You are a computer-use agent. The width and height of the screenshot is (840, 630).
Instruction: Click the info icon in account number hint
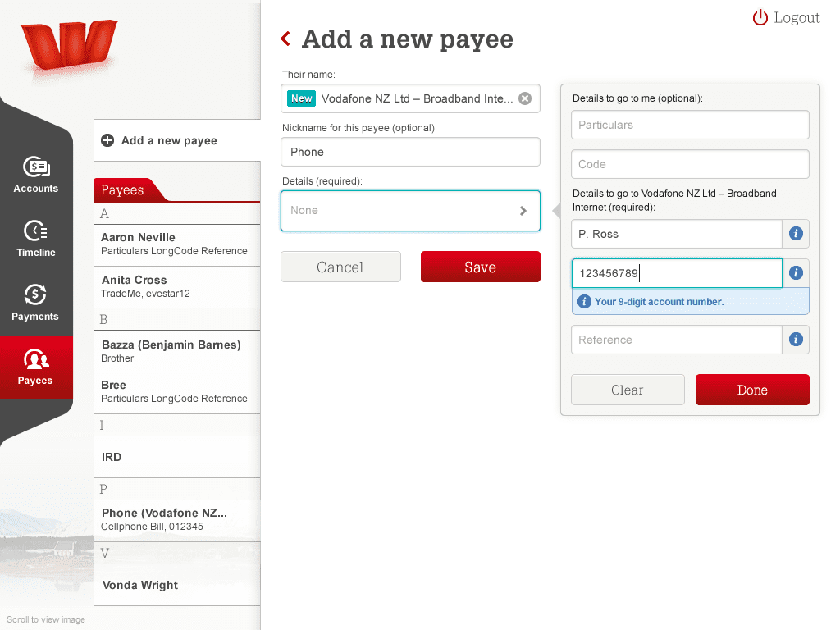(584, 302)
